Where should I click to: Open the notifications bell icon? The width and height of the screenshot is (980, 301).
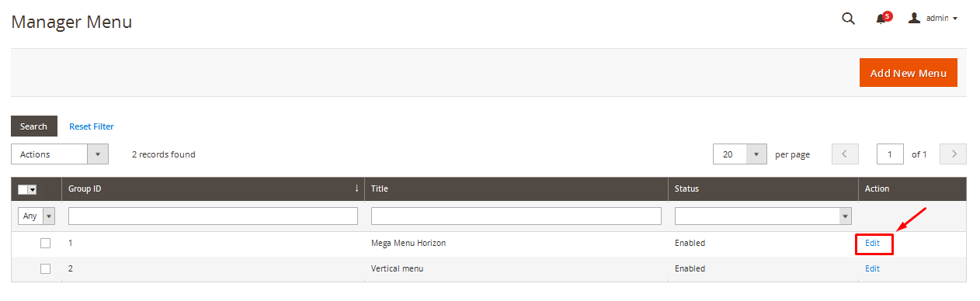pyautogui.click(x=883, y=18)
